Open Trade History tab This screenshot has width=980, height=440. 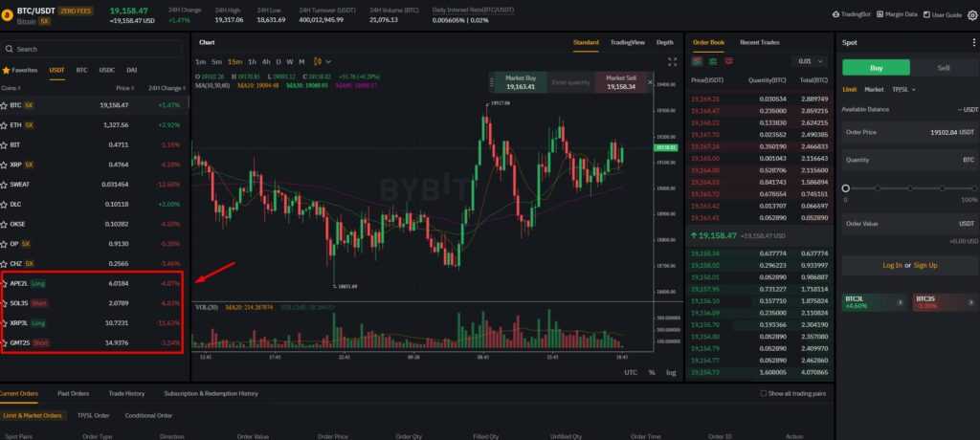[x=126, y=394]
